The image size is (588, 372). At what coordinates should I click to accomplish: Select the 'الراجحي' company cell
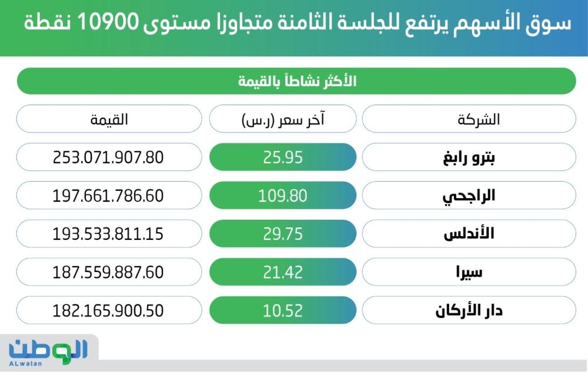(x=469, y=195)
